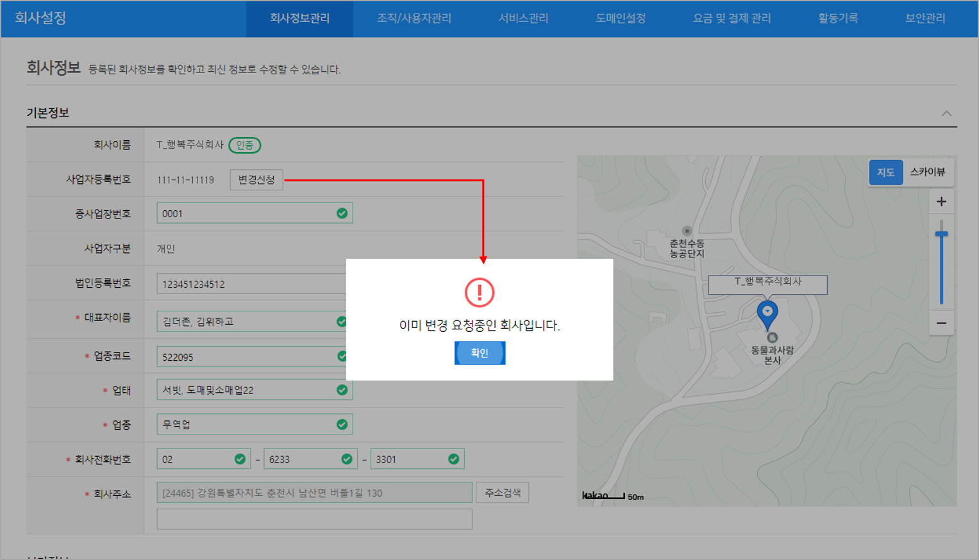Open the 요금 및 결제 관리 tab
Screen dimensions: 979x560
pos(732,19)
